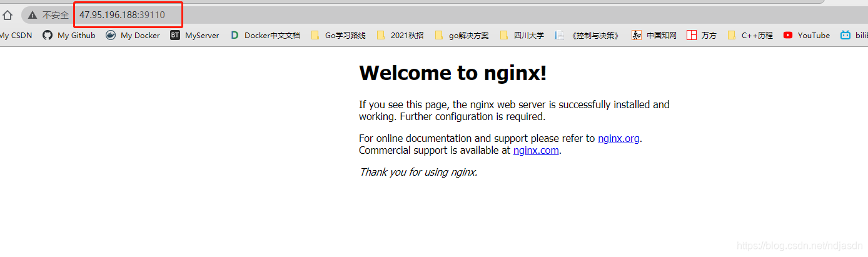
Task: Open the My Docker bookmark
Action: [133, 36]
